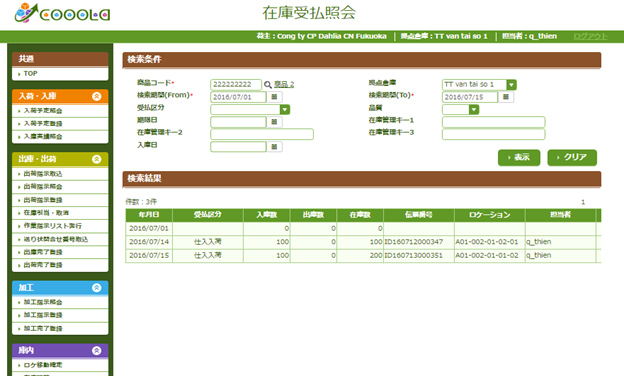Click the 入庫数 column header

click(x=267, y=215)
